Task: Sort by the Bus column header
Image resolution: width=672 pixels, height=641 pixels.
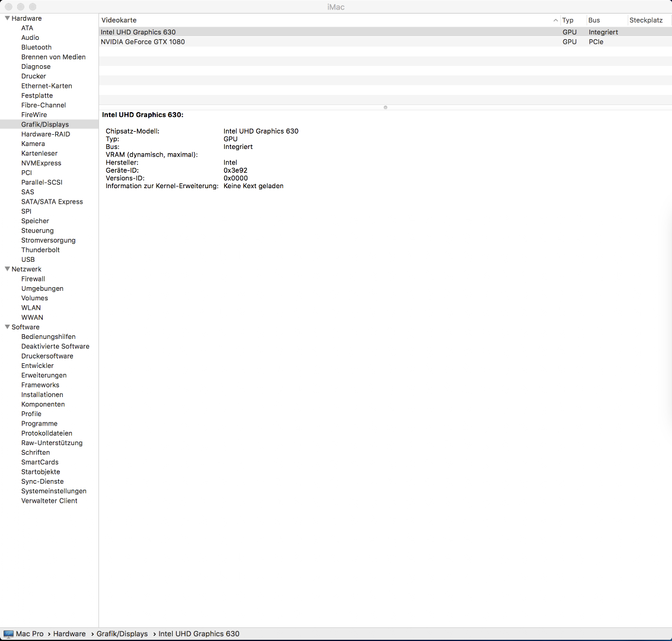Action: (594, 20)
